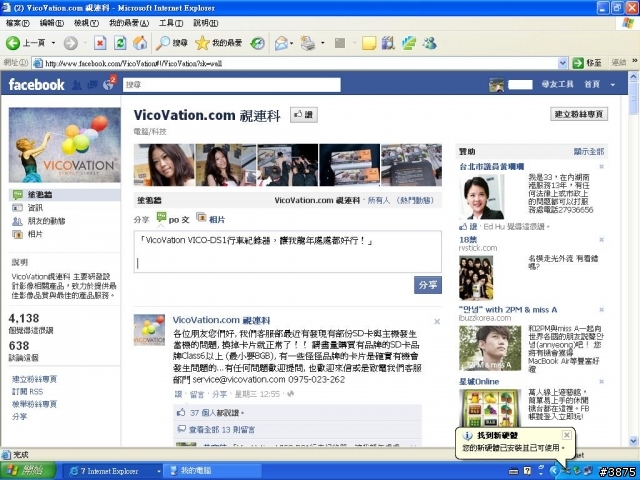Expand the Print button dropdown arrow
The height and width of the screenshot is (480, 640).
coord(322,43)
